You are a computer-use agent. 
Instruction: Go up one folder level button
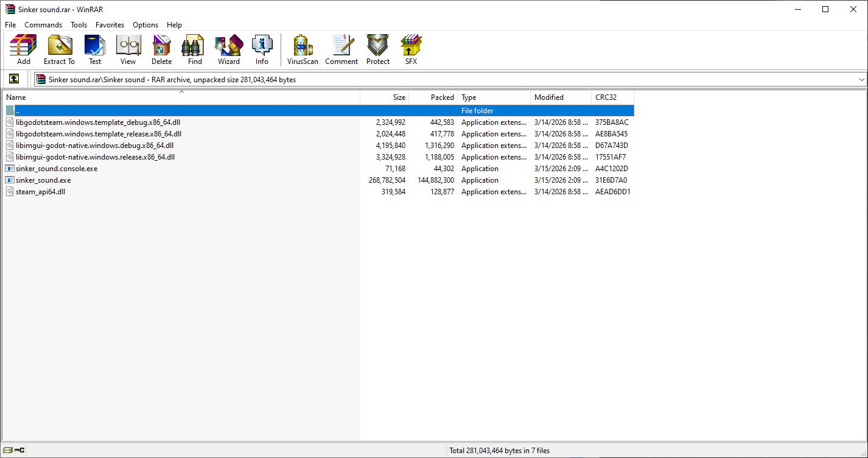tap(13, 79)
